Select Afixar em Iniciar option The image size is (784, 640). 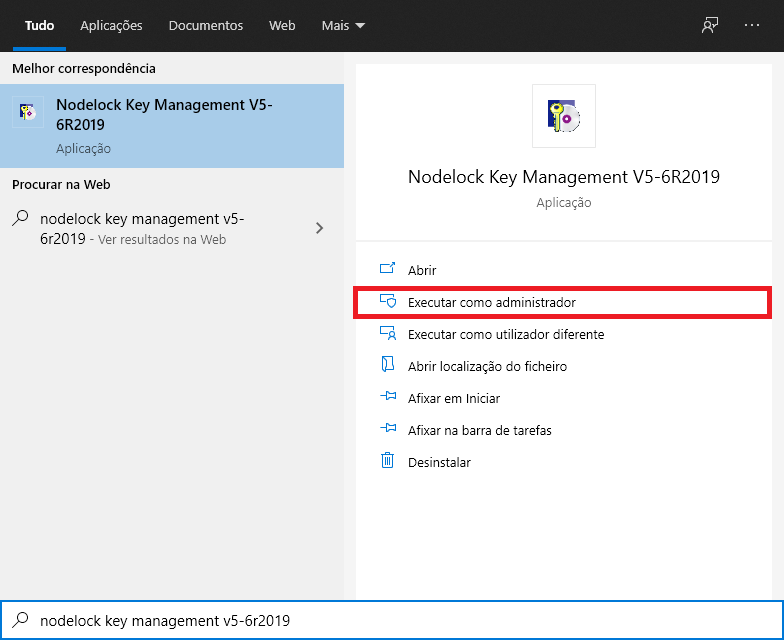453,398
